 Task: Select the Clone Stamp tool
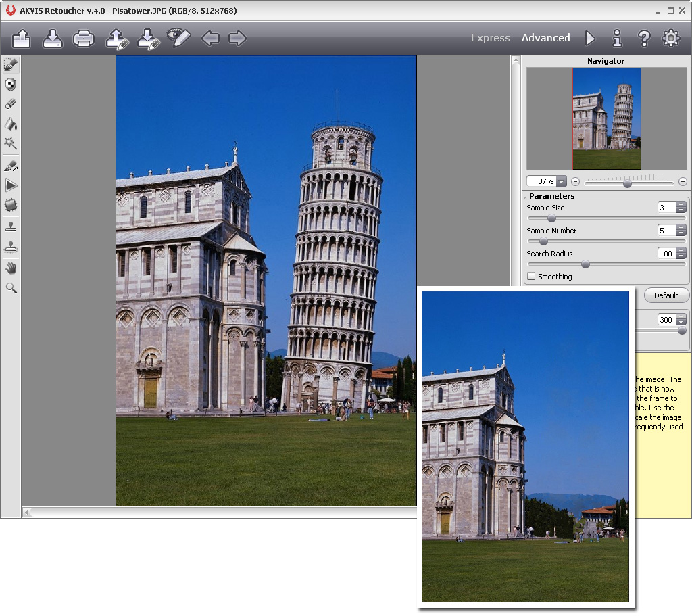coord(11,227)
